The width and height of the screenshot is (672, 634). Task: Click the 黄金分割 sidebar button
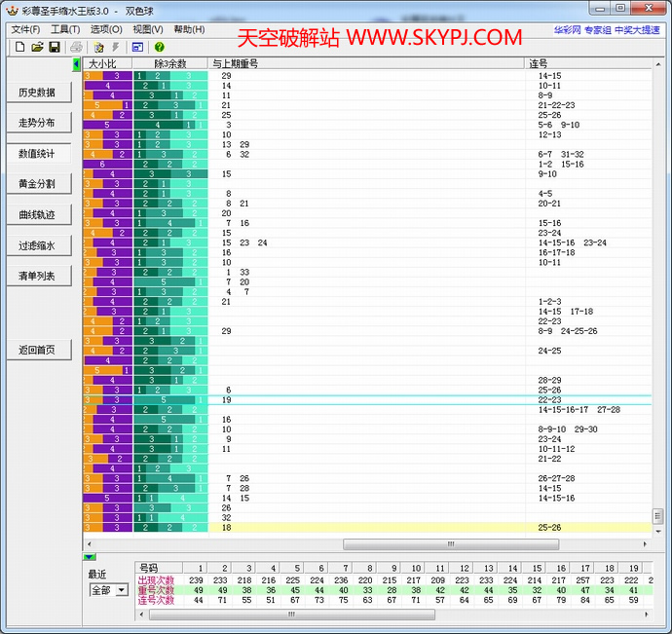click(x=38, y=184)
